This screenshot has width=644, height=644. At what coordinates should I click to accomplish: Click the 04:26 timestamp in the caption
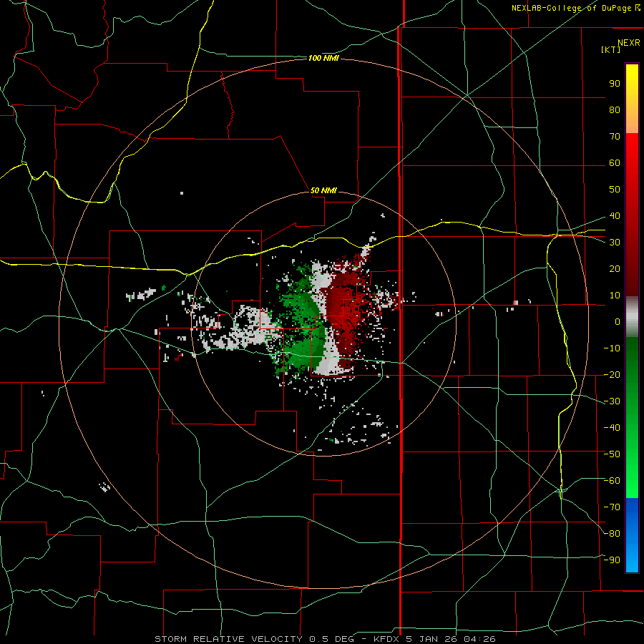[479, 639]
